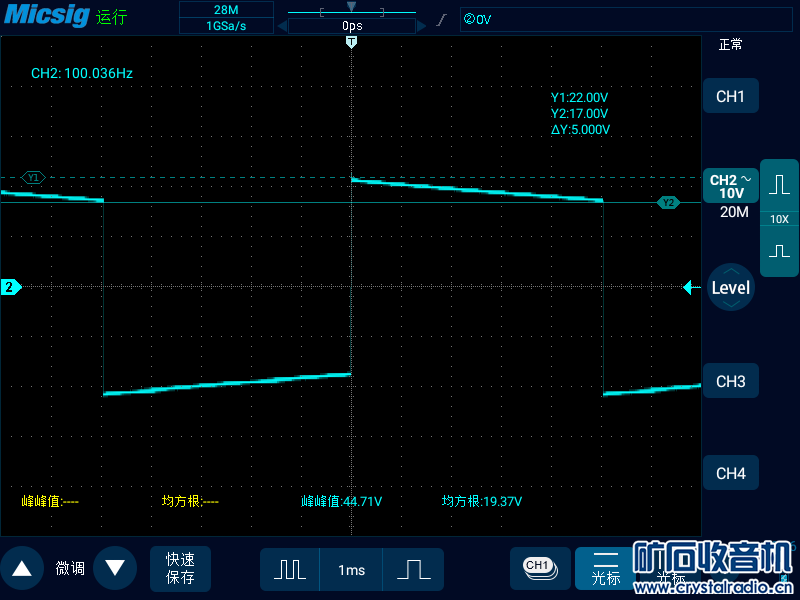
Task: Decrease vertical scale with short pulse icon
Action: click(779, 251)
